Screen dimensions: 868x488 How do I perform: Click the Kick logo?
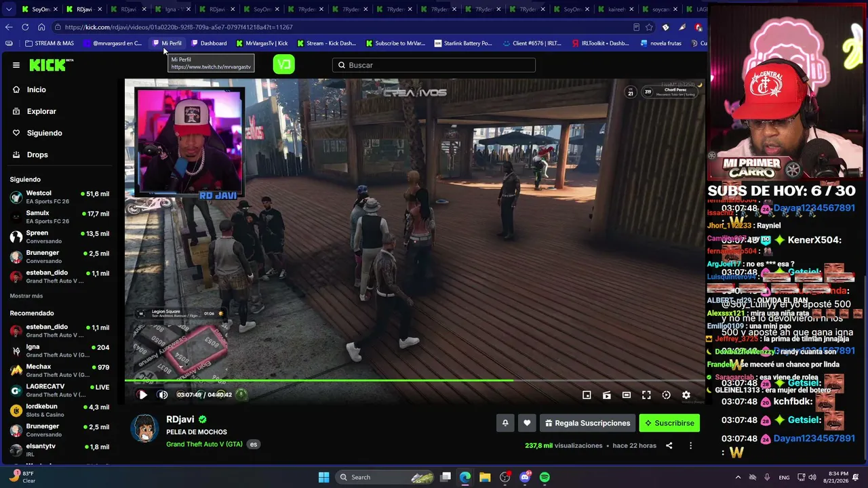52,65
